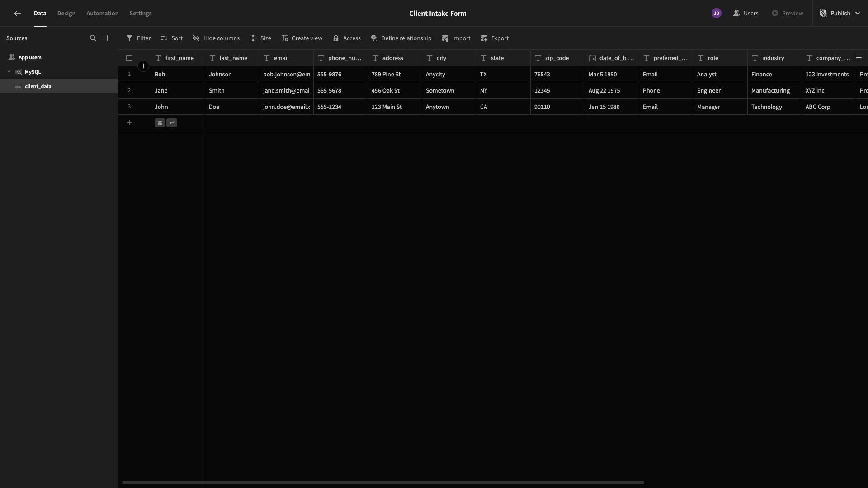Open Hide columns menu
This screenshot has height=488, width=868.
pos(216,38)
